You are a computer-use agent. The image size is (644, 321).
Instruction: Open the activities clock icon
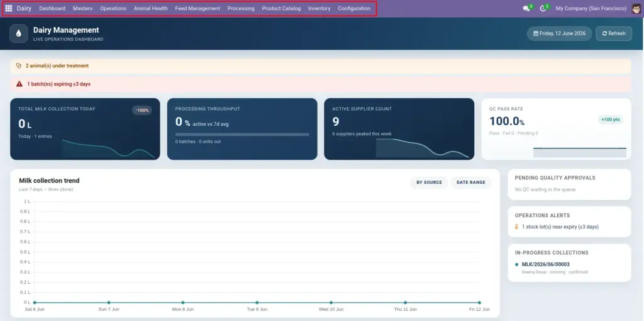pos(543,9)
